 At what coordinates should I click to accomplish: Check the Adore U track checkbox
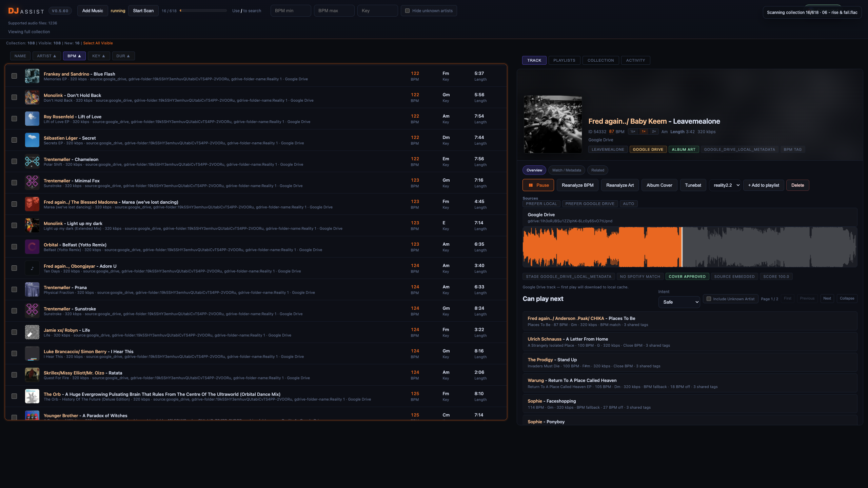pyautogui.click(x=14, y=268)
